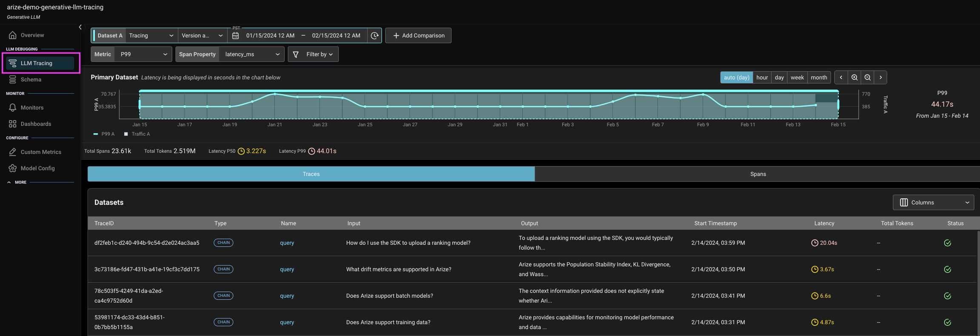Viewport: 980px width, 336px height.
Task: Switch to the Traces tab
Action: tap(311, 174)
